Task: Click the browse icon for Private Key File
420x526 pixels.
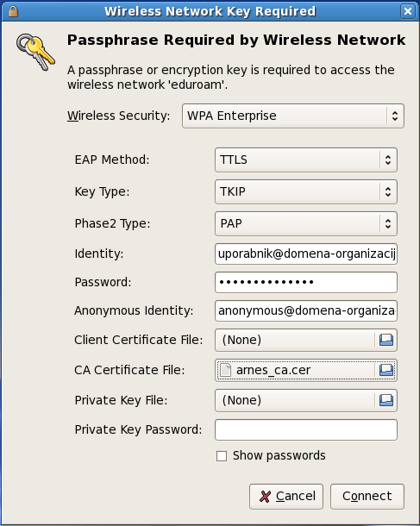Action: (386, 400)
